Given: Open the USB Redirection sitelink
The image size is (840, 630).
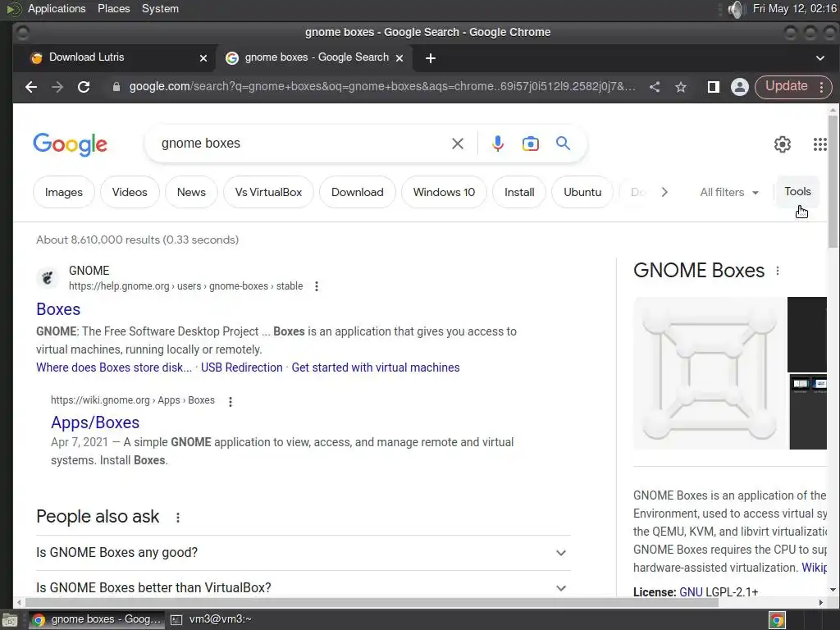Looking at the screenshot, I should click(242, 367).
